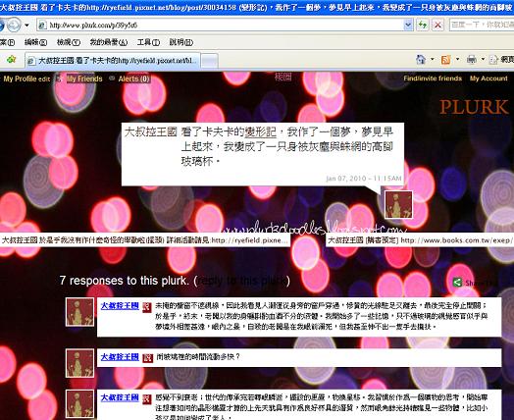This screenshot has height=420, width=514.
Task: Expand the print options dropdown arrow
Action: (x=483, y=59)
